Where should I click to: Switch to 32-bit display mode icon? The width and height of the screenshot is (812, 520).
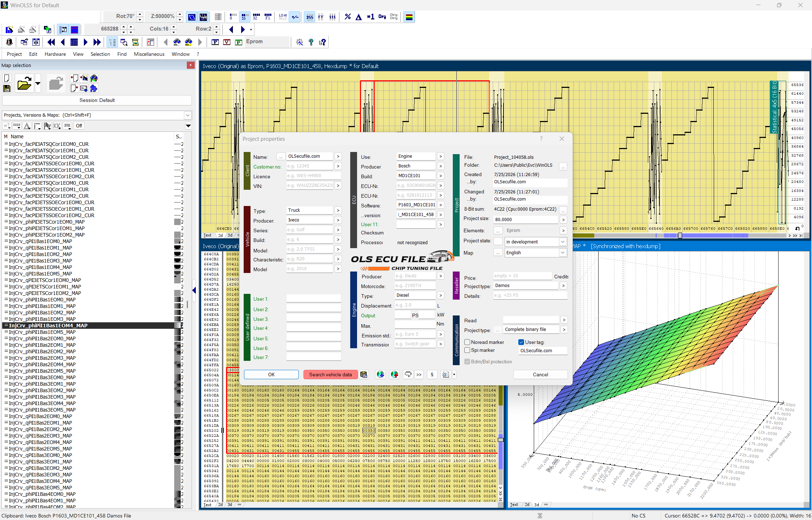[x=256, y=17]
